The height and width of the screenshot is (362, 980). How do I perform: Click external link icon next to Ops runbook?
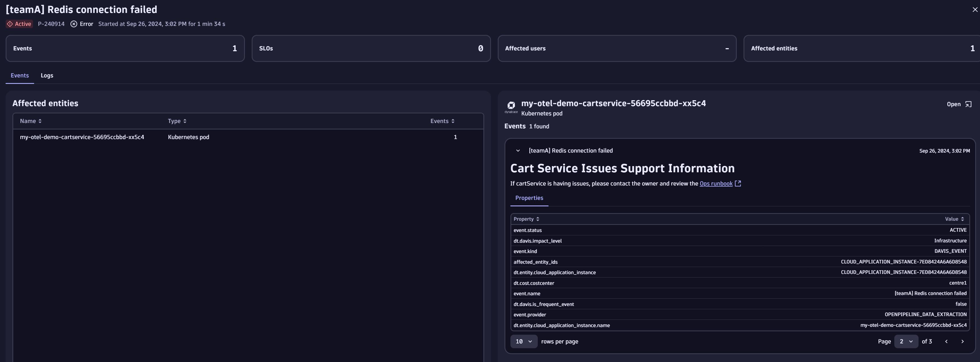click(738, 184)
